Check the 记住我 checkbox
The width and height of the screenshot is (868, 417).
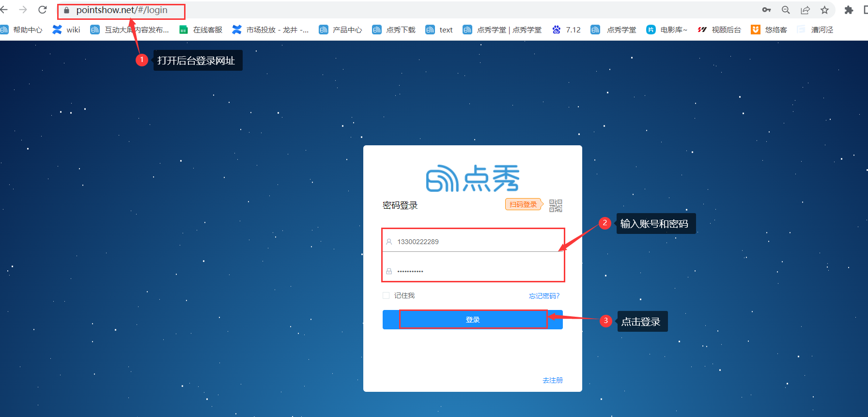tap(386, 295)
